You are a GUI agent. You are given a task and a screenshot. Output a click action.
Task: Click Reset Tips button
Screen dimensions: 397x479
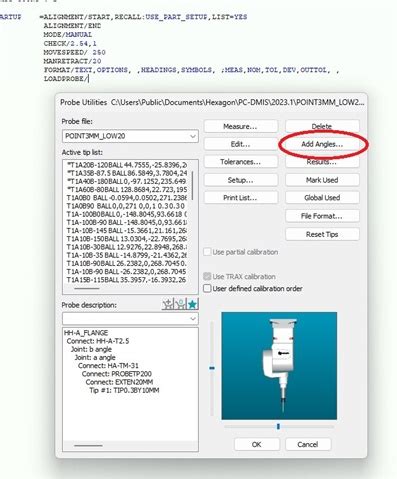tap(322, 234)
